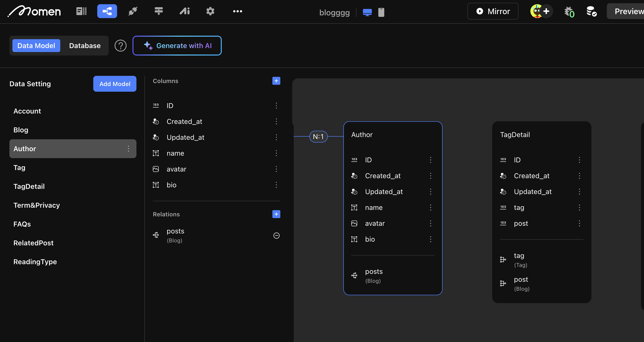Click ID type icon in TagDetail card

point(503,160)
